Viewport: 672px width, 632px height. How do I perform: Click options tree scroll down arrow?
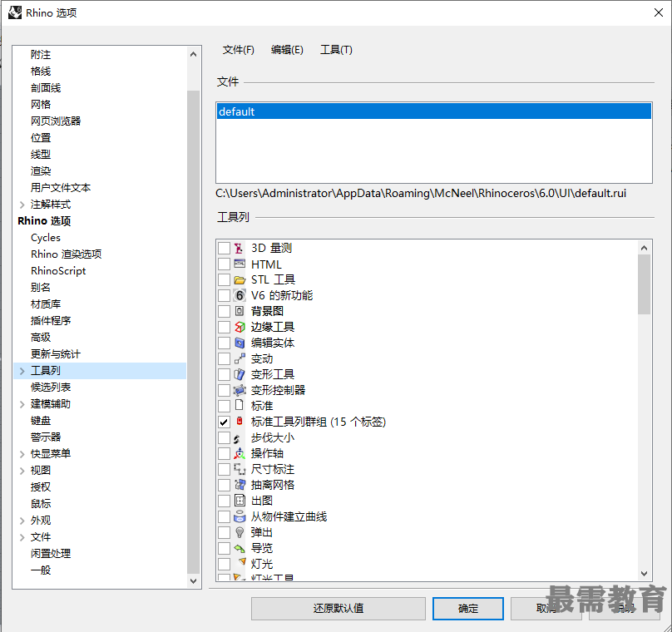click(193, 581)
